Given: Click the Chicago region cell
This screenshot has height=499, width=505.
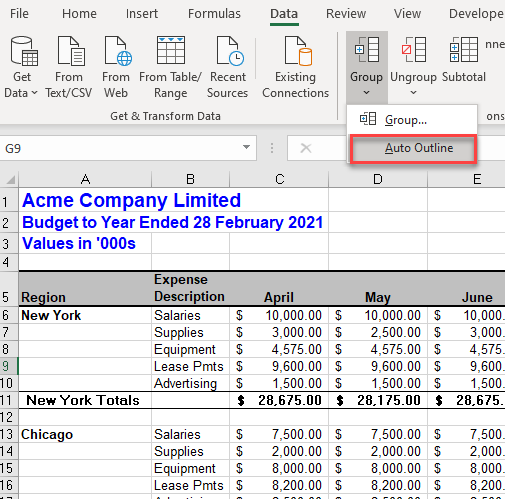Looking at the screenshot, I should click(x=85, y=434).
